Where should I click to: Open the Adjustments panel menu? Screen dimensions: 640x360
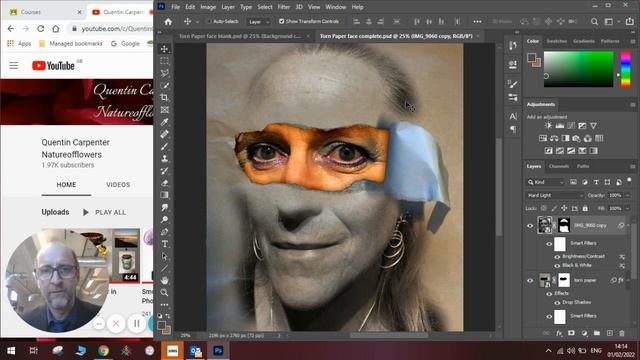633,105
